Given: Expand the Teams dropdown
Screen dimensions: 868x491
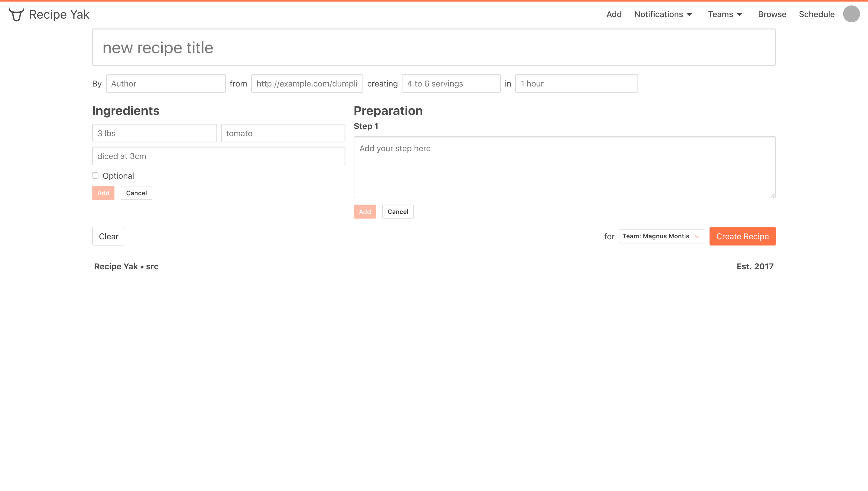Looking at the screenshot, I should pos(725,14).
